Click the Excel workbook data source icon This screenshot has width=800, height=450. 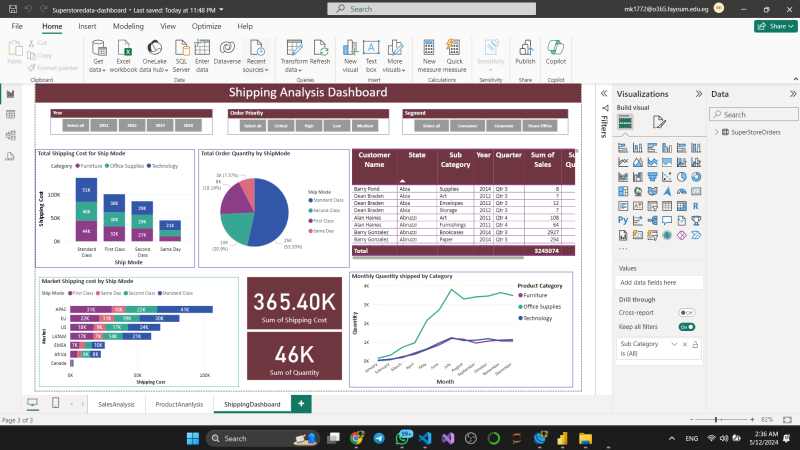[x=124, y=50]
